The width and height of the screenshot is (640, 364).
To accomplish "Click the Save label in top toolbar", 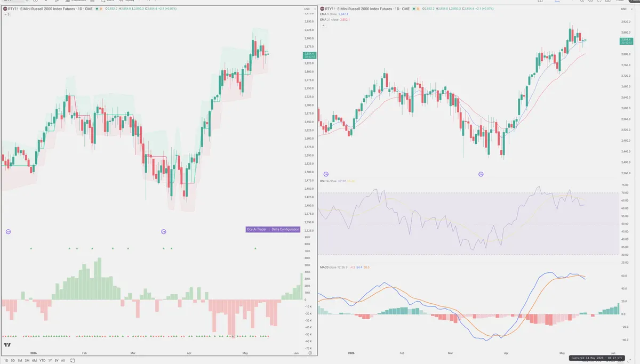I will click(x=557, y=2).
